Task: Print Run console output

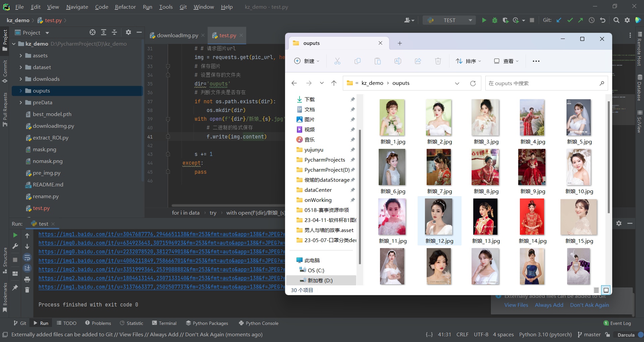Action: pyautogui.click(x=27, y=279)
